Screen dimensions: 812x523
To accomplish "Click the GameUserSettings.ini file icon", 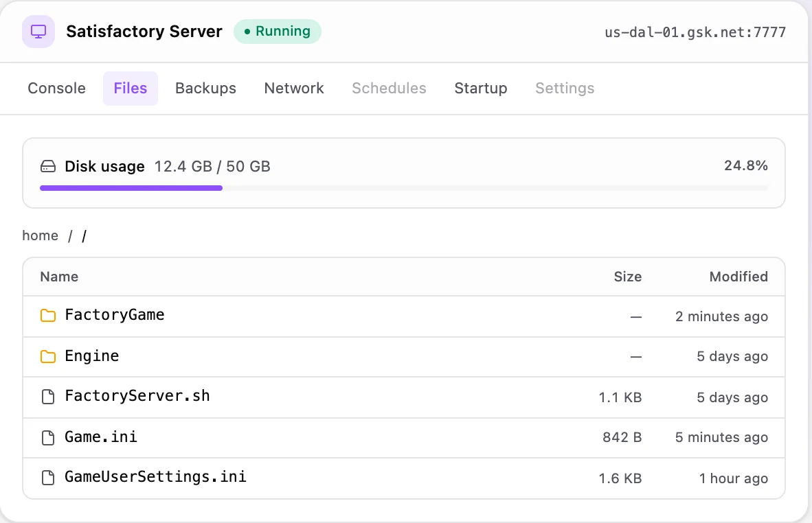I will (48, 478).
